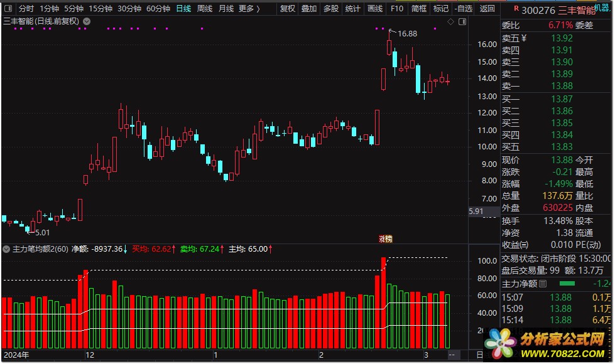Toggle the left sidebar panel icon

pos(8,8)
